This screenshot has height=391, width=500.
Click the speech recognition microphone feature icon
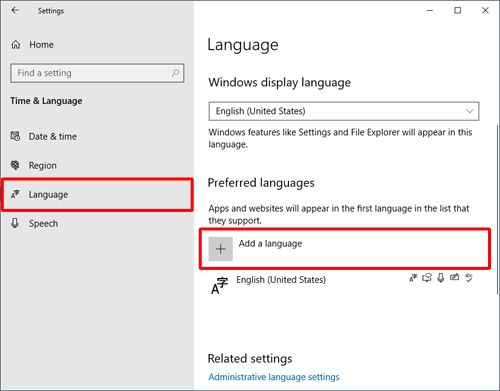pyautogui.click(x=441, y=278)
